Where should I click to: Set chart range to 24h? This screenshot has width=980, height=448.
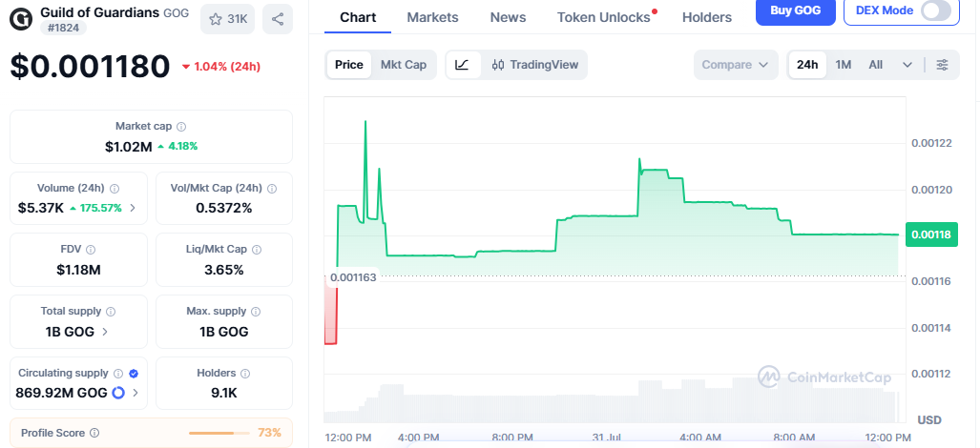pyautogui.click(x=807, y=65)
